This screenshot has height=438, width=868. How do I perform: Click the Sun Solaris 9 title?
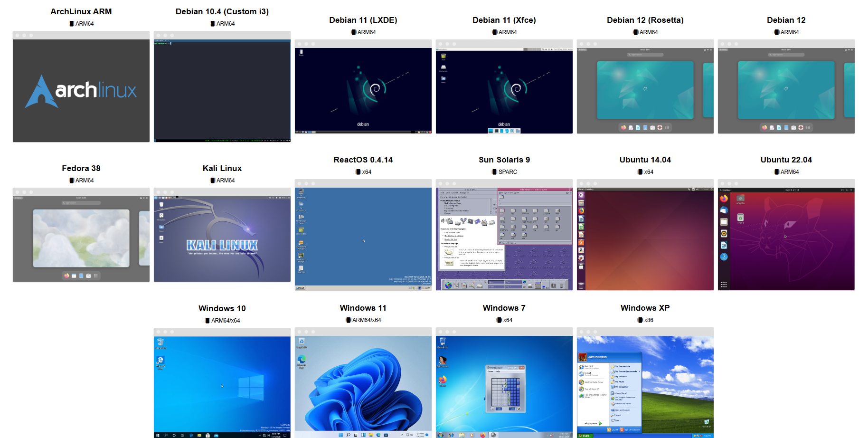click(504, 160)
